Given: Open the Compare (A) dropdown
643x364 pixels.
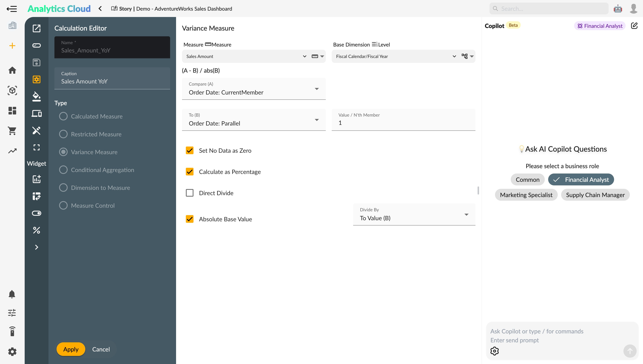Looking at the screenshot, I should pos(253,89).
